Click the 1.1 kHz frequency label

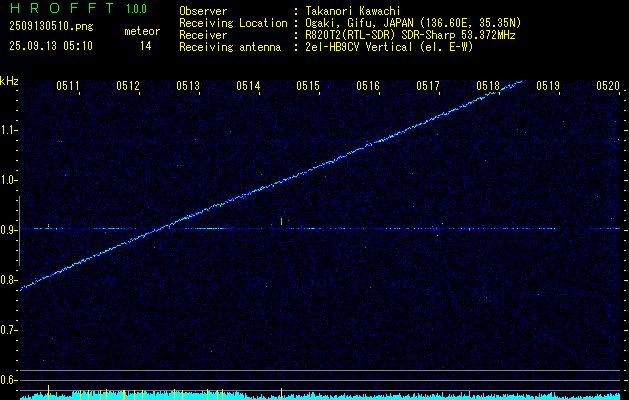point(7,130)
